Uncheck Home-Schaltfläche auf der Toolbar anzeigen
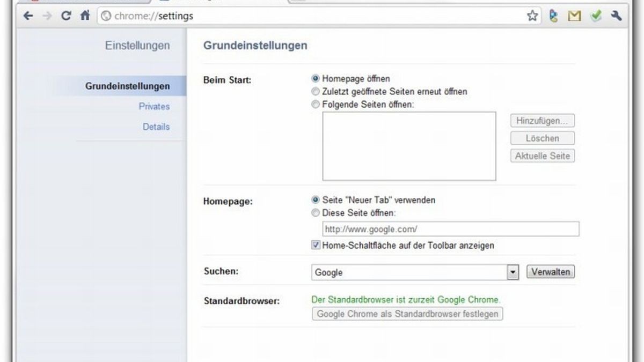The width and height of the screenshot is (644, 362). (x=316, y=245)
